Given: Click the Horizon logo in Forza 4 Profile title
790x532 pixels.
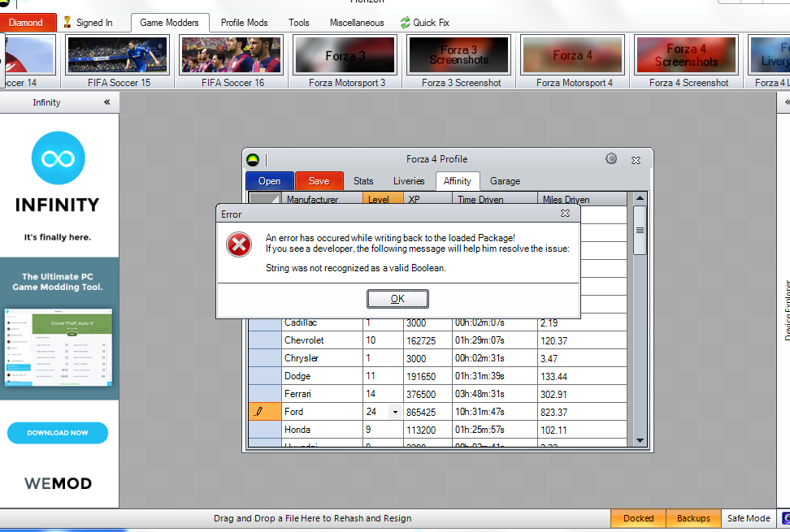Looking at the screenshot, I should (253, 160).
